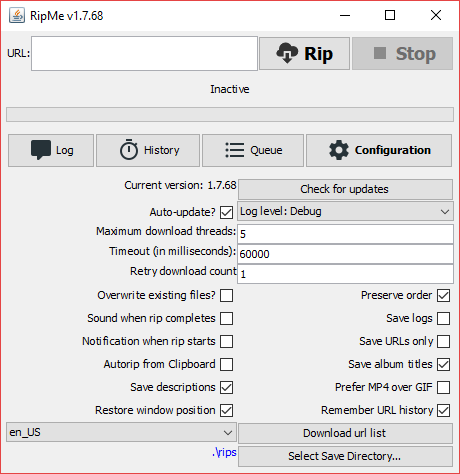Maximize the RipMe window

coord(390,15)
